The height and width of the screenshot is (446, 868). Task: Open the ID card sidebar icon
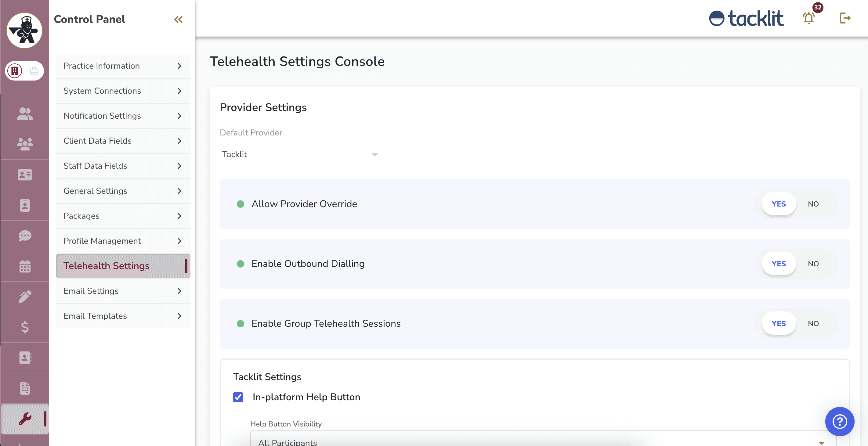[x=25, y=175]
